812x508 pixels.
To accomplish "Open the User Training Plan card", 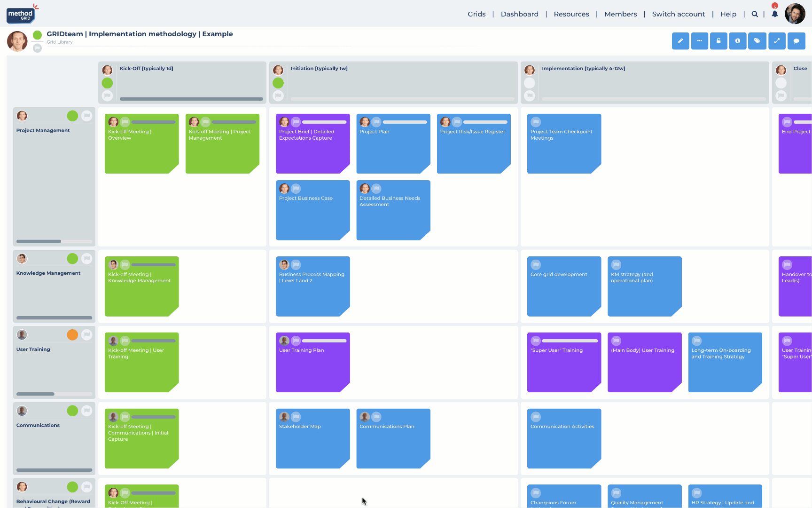I will click(x=313, y=362).
